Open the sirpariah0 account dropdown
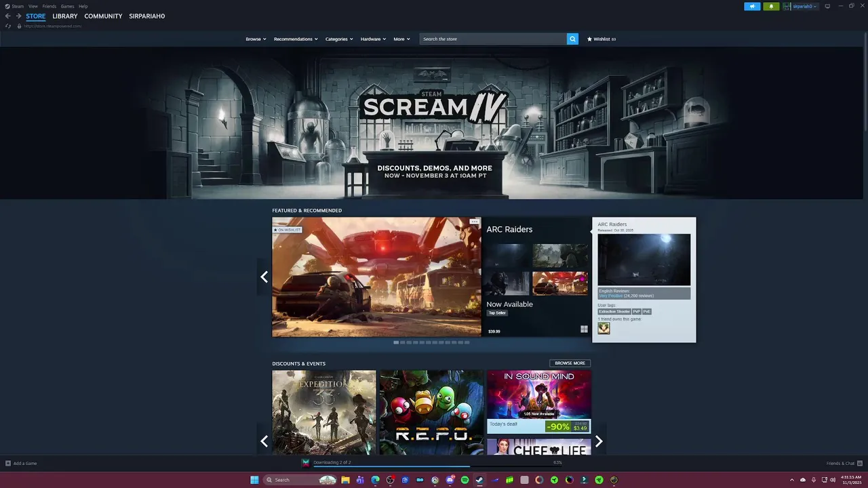 tap(800, 6)
